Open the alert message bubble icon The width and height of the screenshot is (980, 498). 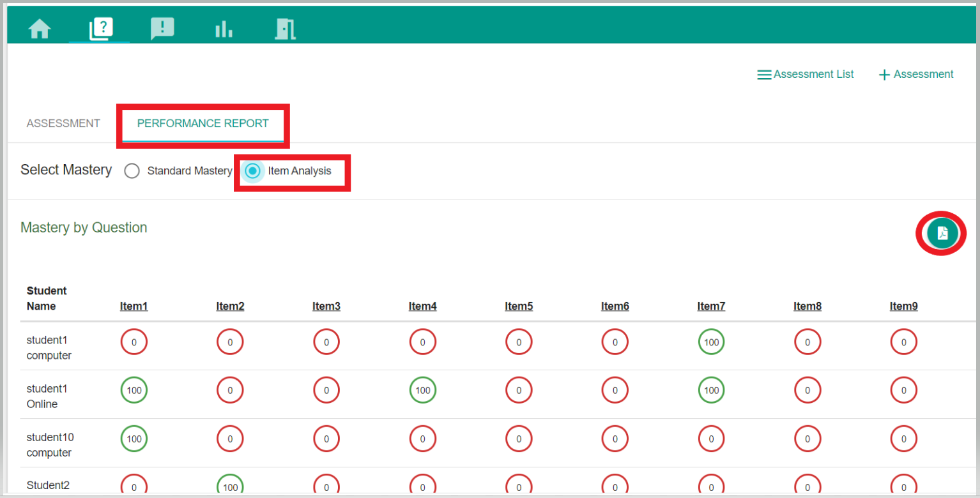click(162, 29)
